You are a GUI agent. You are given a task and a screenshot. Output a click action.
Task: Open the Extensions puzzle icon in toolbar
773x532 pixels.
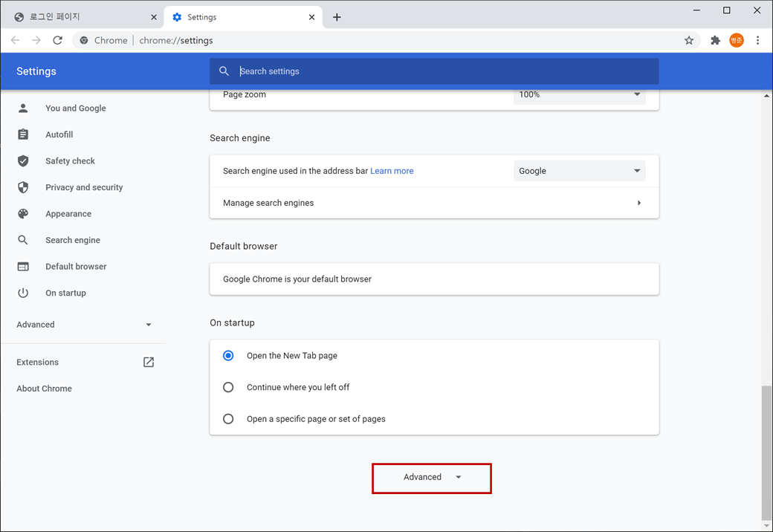(715, 40)
